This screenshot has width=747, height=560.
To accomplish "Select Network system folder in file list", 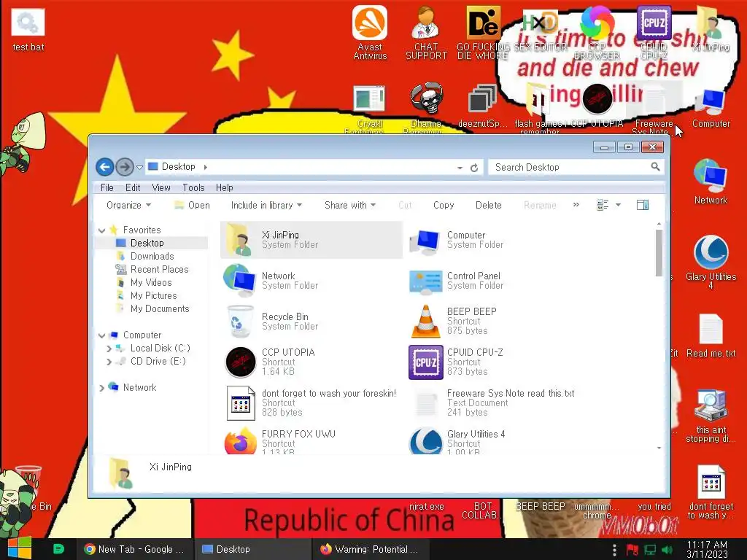I will (311, 281).
